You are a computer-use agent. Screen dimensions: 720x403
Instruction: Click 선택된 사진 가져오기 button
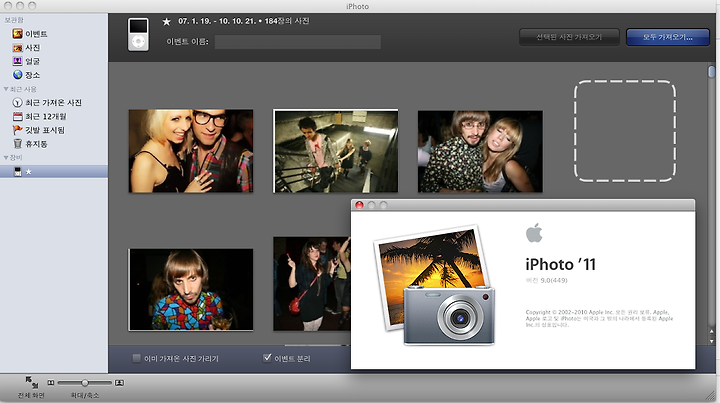(x=569, y=37)
